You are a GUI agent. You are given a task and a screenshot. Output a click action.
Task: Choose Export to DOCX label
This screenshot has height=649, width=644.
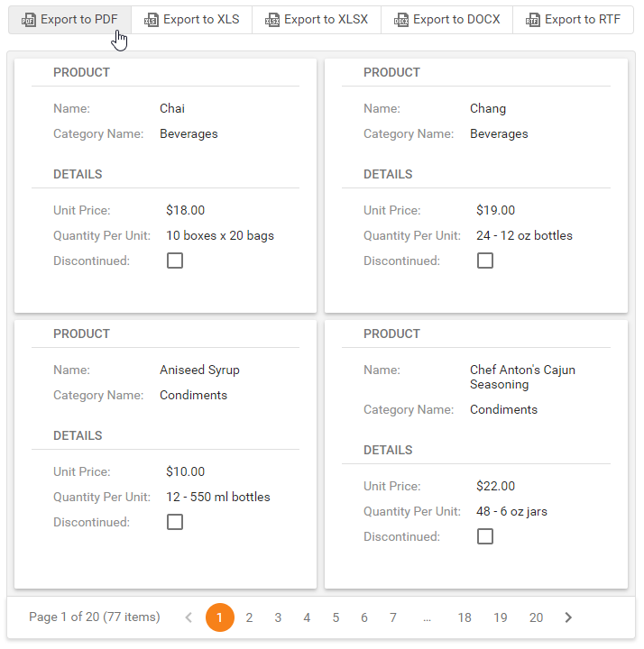click(456, 20)
